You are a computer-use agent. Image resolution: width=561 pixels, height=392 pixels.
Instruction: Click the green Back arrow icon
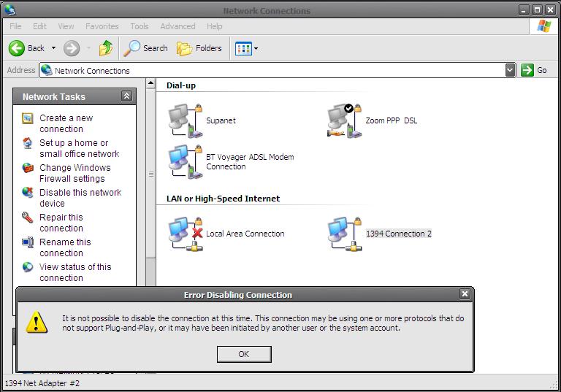pyautogui.click(x=17, y=48)
